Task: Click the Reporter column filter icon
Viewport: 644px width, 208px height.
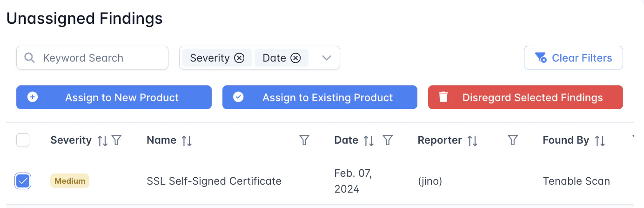Action: coord(513,140)
